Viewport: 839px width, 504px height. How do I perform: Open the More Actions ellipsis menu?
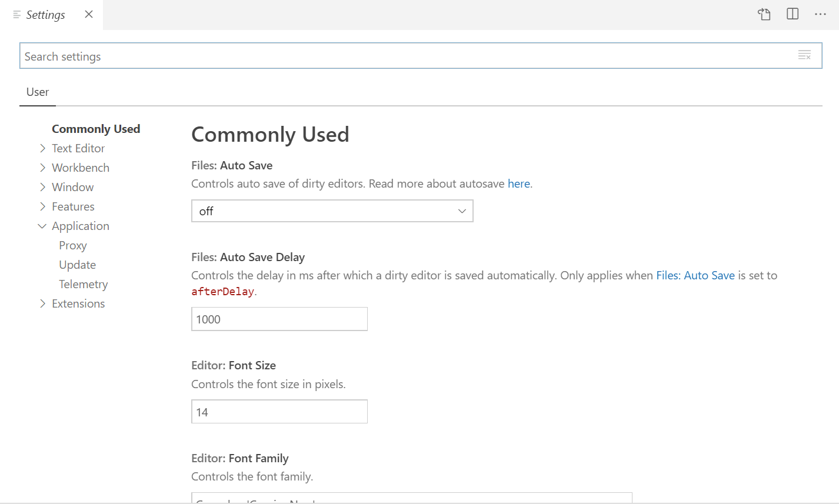pyautogui.click(x=821, y=14)
